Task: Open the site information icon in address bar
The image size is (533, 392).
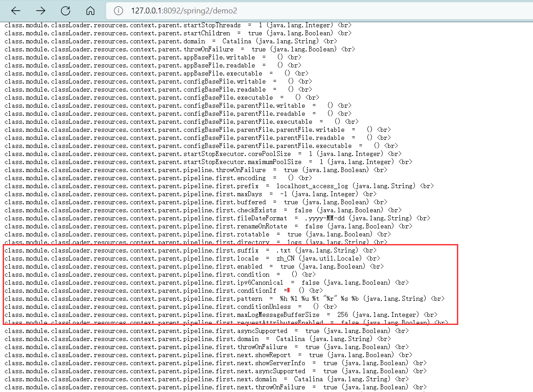Action: click(x=119, y=10)
